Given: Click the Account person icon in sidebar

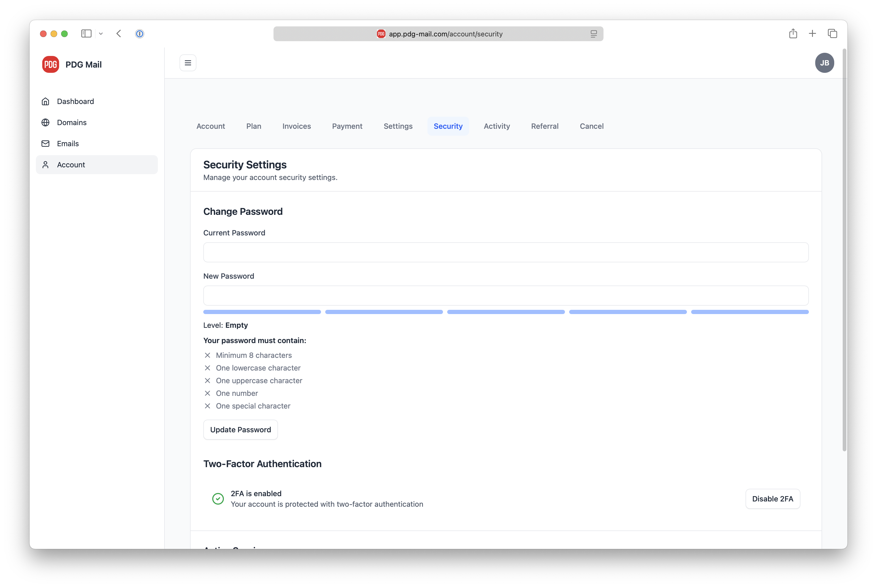Looking at the screenshot, I should point(45,165).
